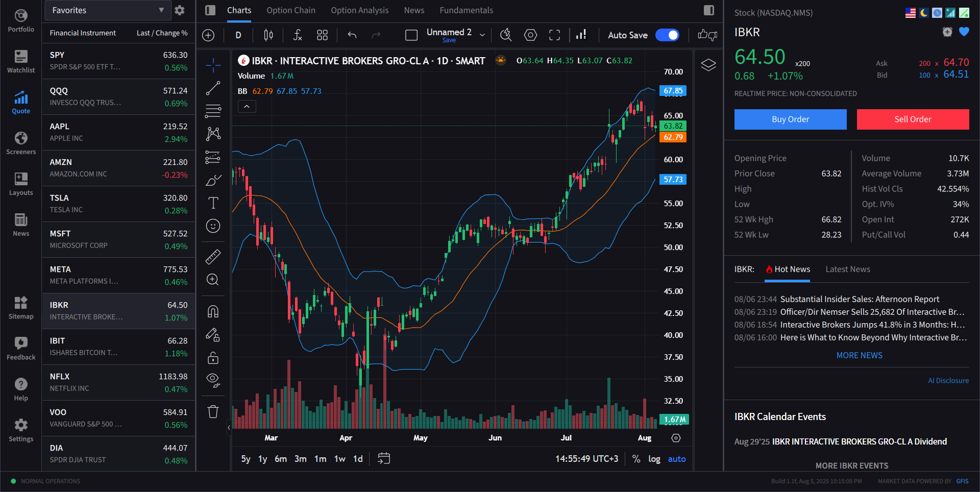
Task: Toggle the Auto Save switch
Action: (x=667, y=35)
